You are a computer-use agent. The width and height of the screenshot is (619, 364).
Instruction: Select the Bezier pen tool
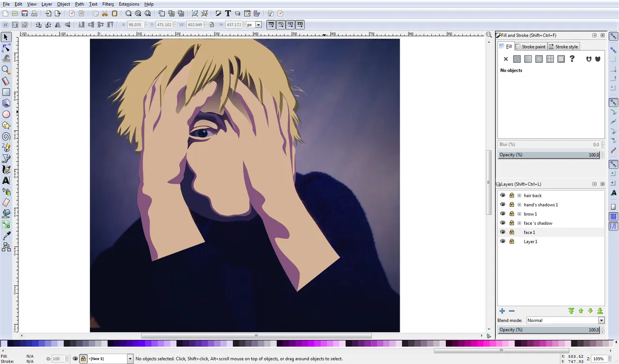[x=6, y=159]
